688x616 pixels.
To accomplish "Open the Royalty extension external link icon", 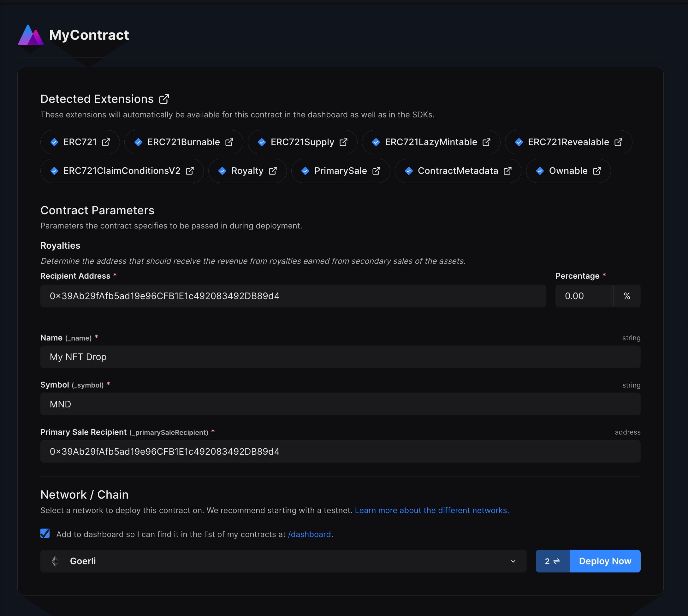I will (273, 171).
